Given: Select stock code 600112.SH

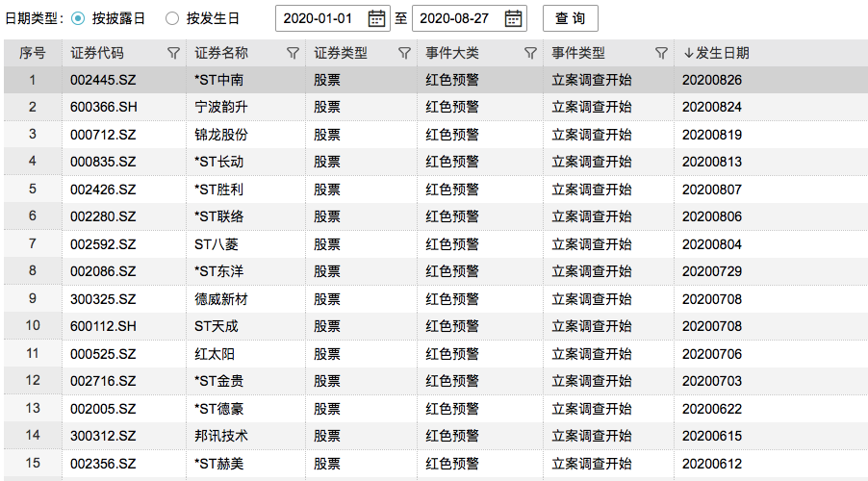Looking at the screenshot, I should (104, 326).
